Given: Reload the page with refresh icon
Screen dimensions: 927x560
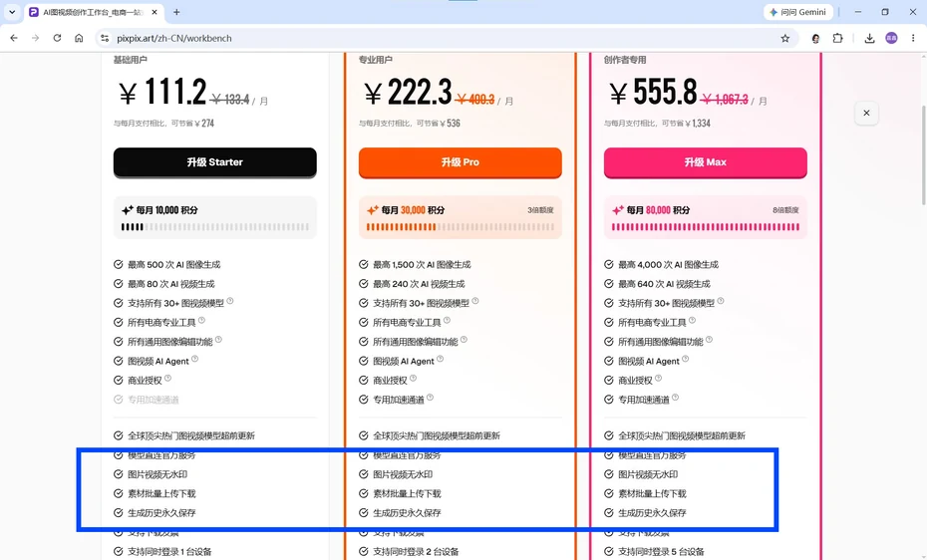Looking at the screenshot, I should (x=57, y=38).
